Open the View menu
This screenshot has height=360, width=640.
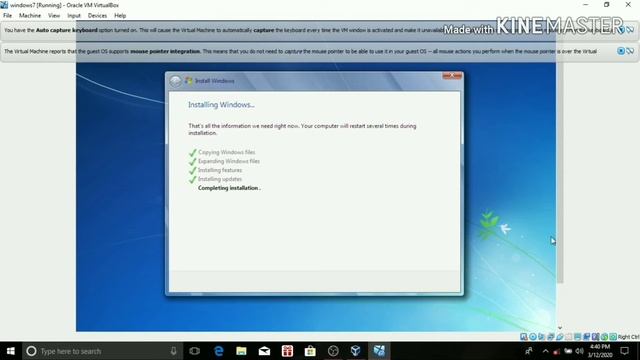[54, 16]
